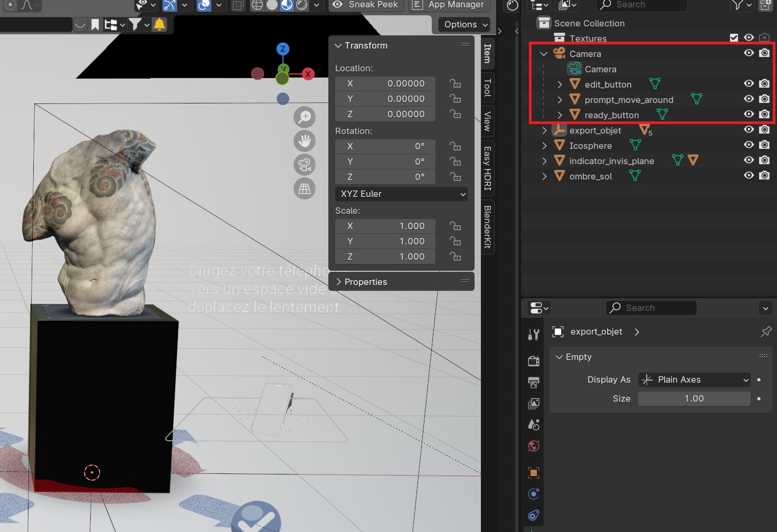Switch to the Easy HDRI sidebar tab
Viewport: 777px width, 532px height.
pos(488,168)
